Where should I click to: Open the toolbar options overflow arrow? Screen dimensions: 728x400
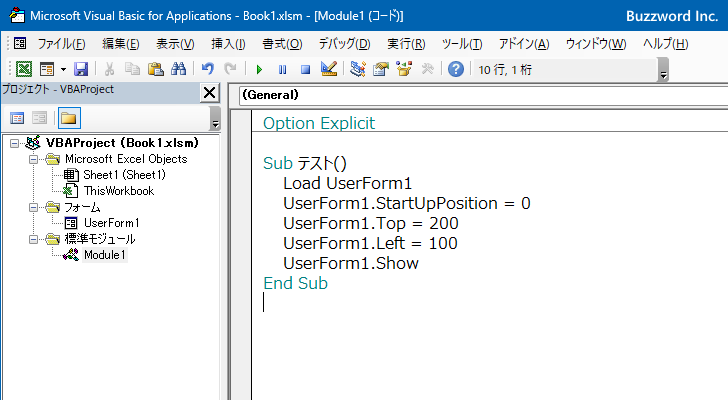[663, 71]
